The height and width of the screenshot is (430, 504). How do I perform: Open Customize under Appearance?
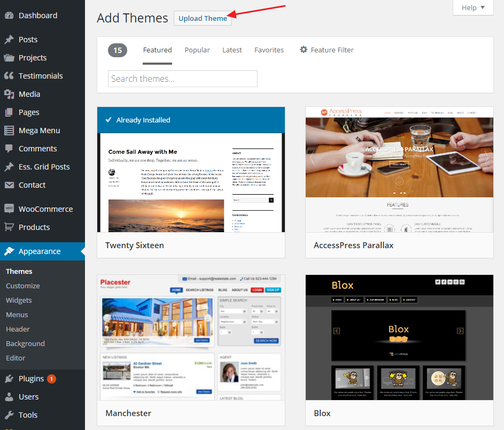(23, 286)
